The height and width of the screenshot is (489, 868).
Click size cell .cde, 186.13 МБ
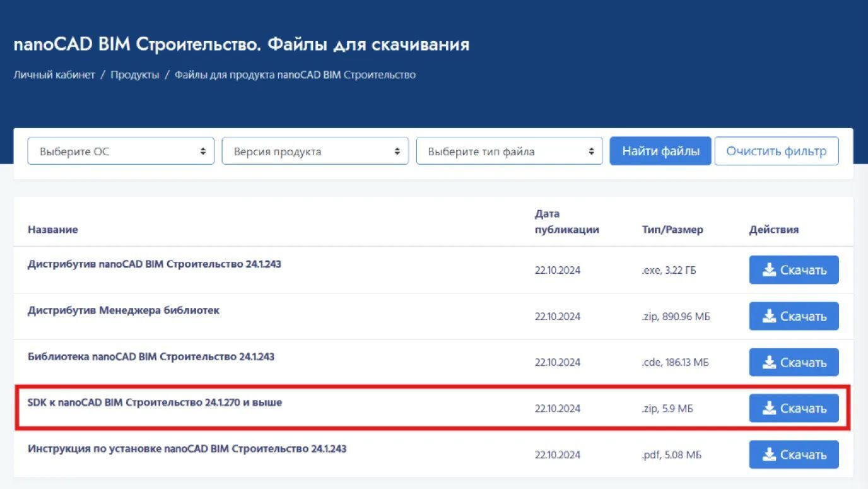(x=676, y=362)
